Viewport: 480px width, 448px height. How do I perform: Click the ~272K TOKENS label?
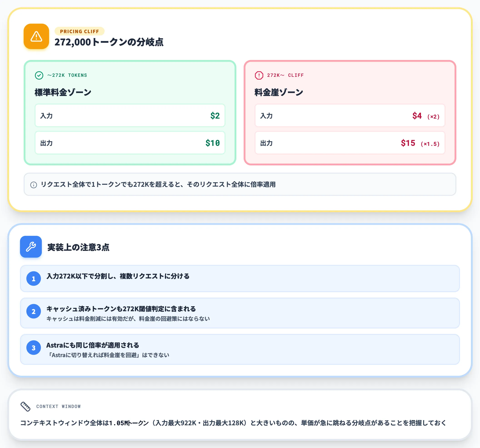point(67,75)
